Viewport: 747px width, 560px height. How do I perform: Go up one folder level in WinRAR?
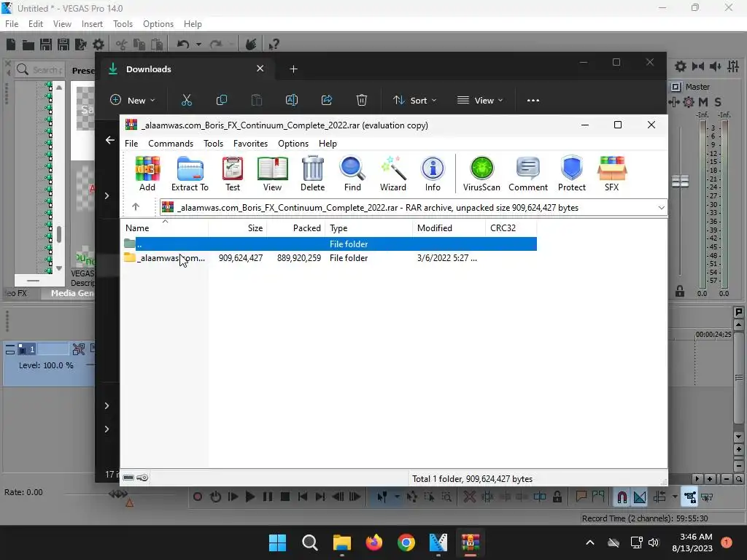(x=136, y=206)
